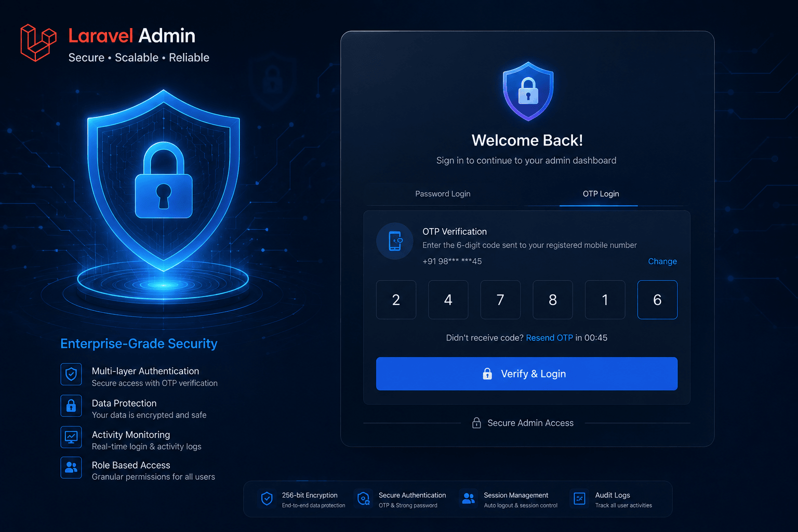Click the Multi-layer Authentication shield icon
The image size is (798, 532).
[71, 374]
